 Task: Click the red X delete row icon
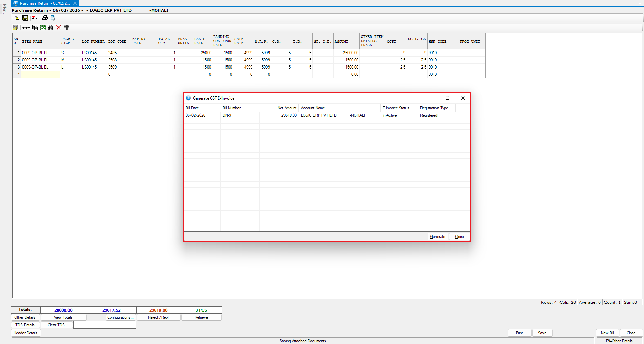(59, 28)
